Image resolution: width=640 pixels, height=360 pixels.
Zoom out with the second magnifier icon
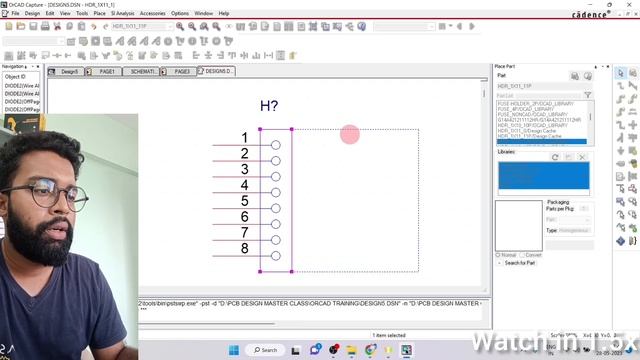[x=192, y=27]
